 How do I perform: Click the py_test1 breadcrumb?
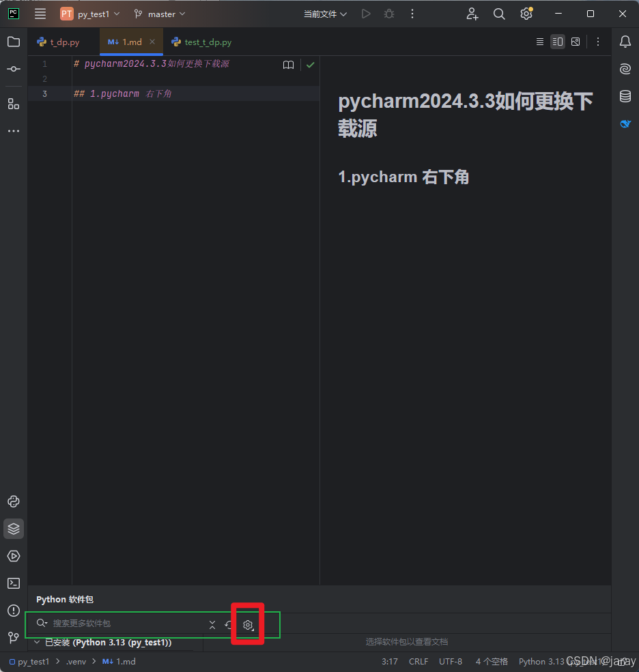(x=29, y=662)
